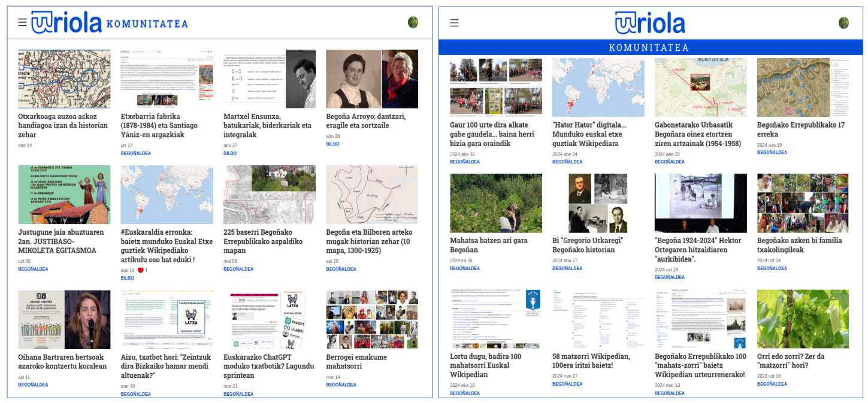Click BEGOÑALDEA tag under Etxebarria fabrika article

[x=135, y=153]
